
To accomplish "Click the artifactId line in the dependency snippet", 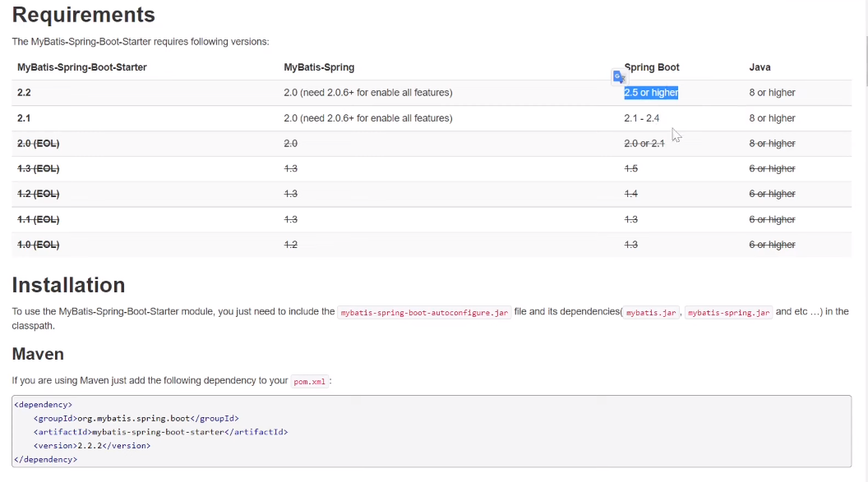I will click(x=160, y=432).
